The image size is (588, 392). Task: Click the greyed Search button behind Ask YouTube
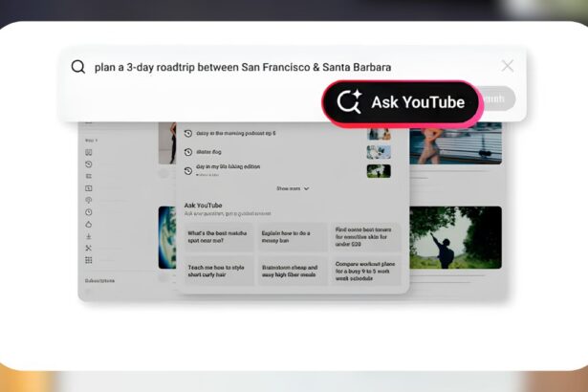pyautogui.click(x=497, y=98)
